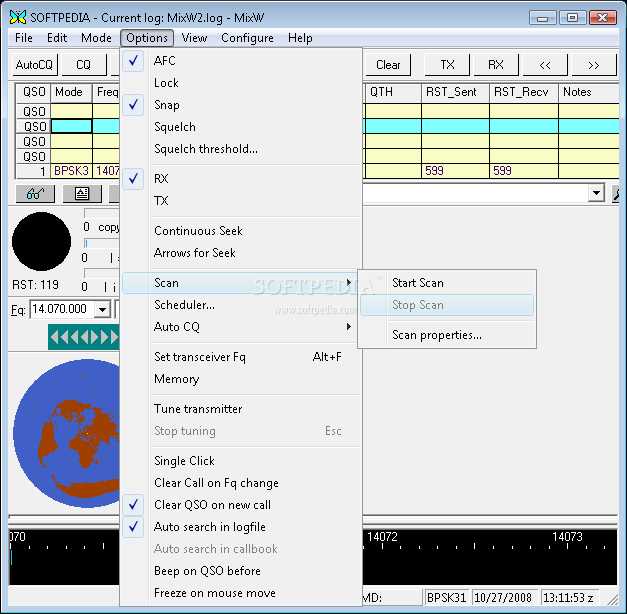Click the BPSK3 mode cell in log

(x=72, y=171)
